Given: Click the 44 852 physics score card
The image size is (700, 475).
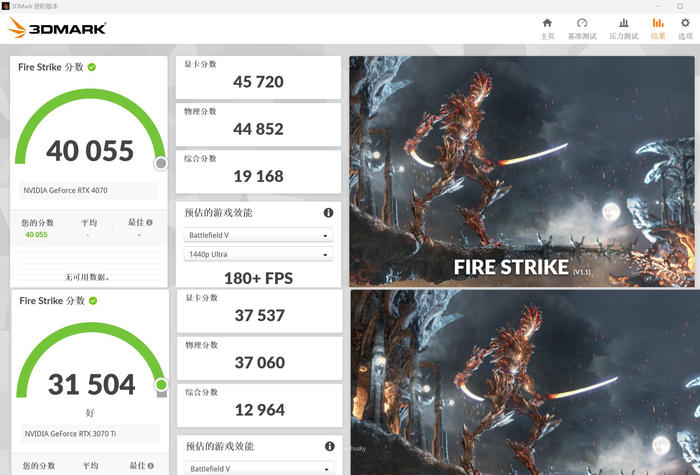Looking at the screenshot, I should (x=258, y=125).
